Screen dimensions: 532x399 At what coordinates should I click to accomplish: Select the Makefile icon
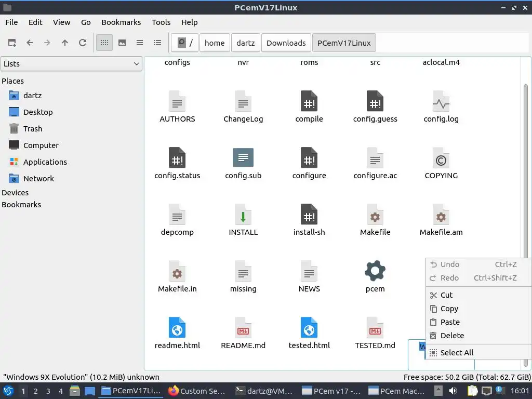pos(375,215)
